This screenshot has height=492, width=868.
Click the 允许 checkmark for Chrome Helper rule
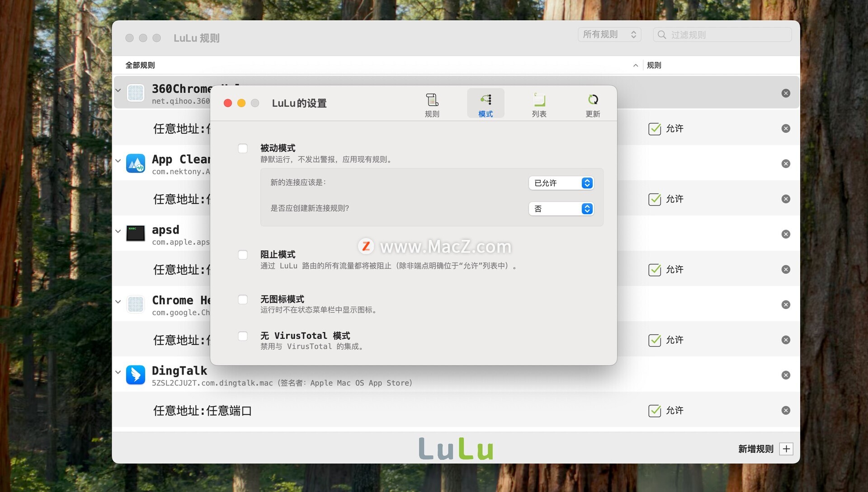655,340
